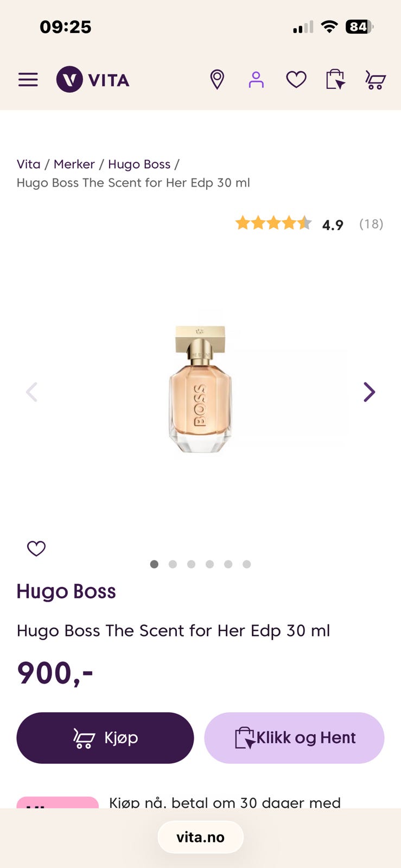Image resolution: width=401 pixels, height=868 pixels.
Task: Tap the vita.no address bar
Action: [x=200, y=837]
